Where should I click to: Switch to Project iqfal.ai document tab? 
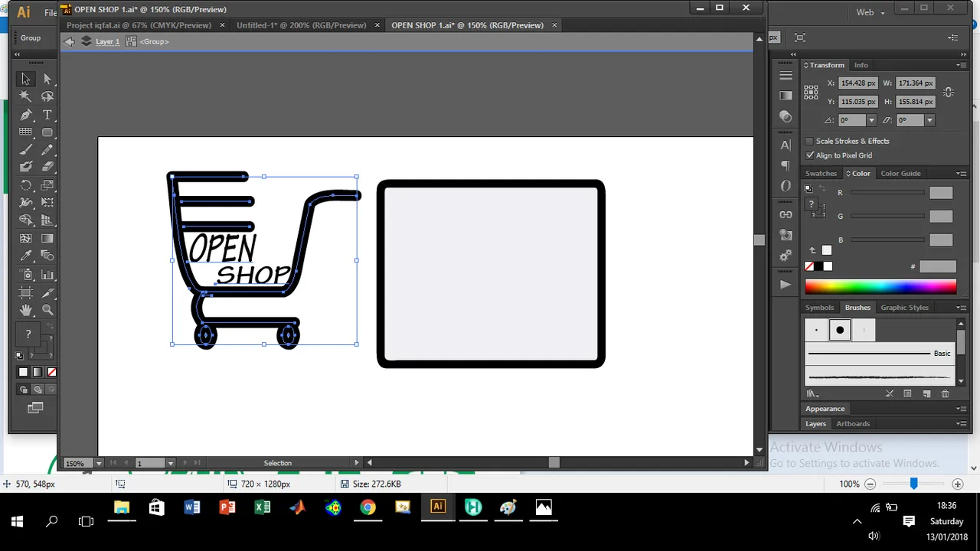pyautogui.click(x=139, y=25)
